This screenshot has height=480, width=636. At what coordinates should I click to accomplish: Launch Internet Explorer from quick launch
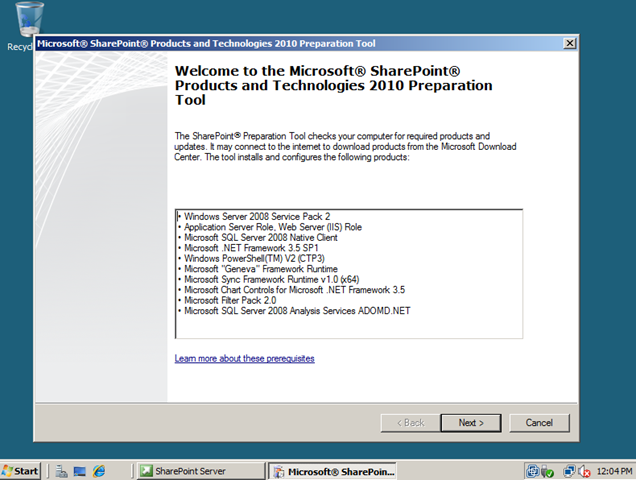(99, 471)
